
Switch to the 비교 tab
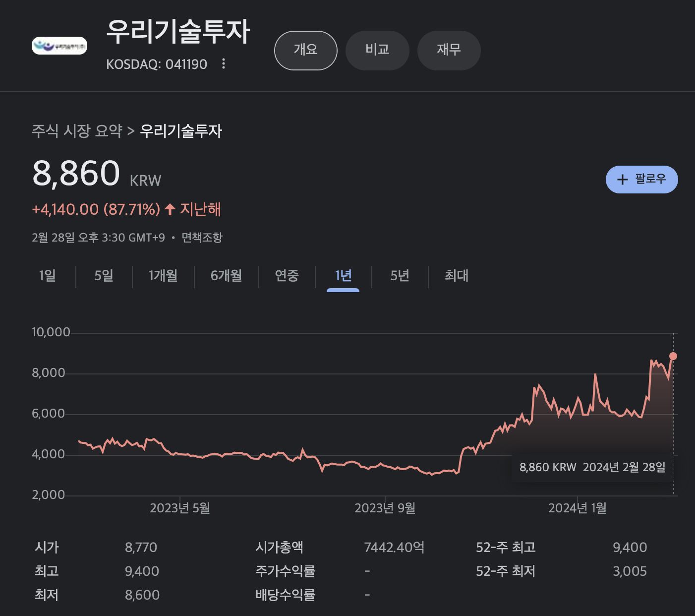pos(377,50)
